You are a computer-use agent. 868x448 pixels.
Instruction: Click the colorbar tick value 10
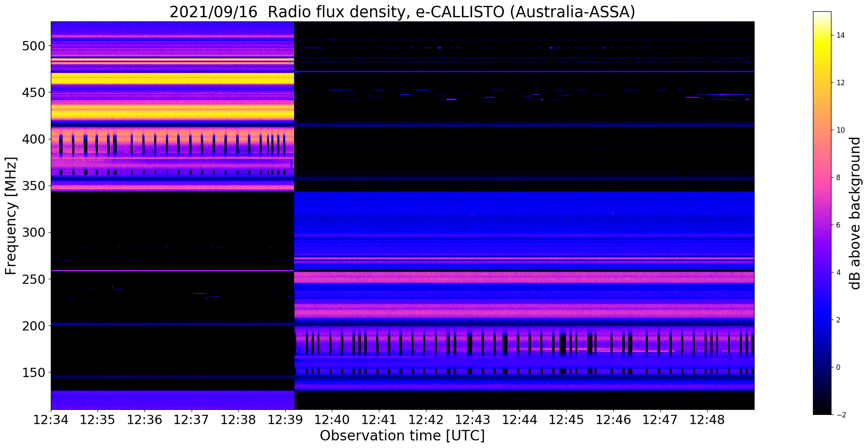coord(840,130)
